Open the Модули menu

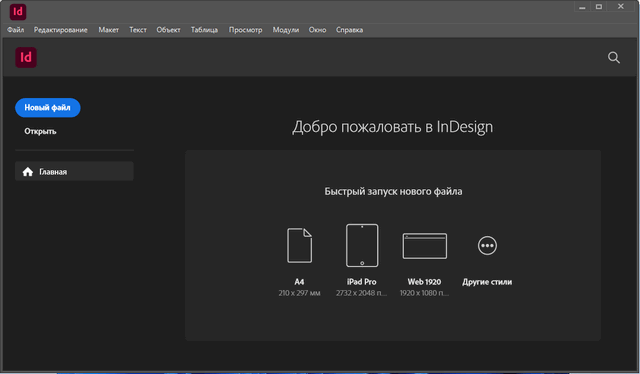point(286,30)
